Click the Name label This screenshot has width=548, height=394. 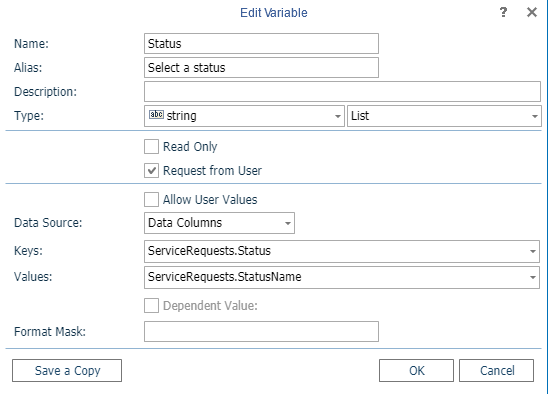tap(31, 44)
